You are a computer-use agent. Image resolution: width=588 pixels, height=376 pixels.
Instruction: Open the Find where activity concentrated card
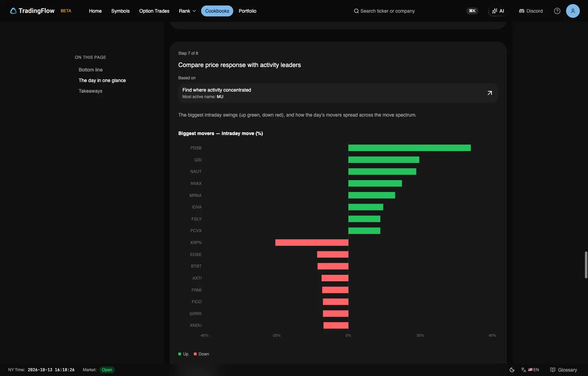click(338, 93)
